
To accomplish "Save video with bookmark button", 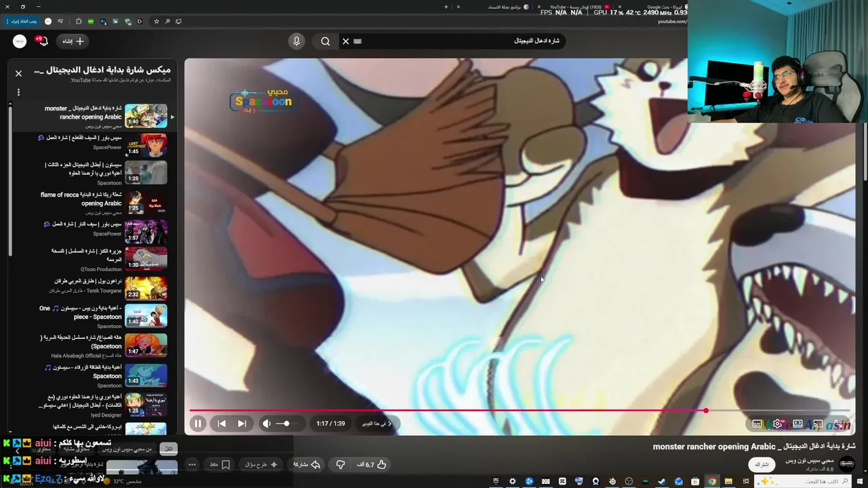I will [x=219, y=464].
